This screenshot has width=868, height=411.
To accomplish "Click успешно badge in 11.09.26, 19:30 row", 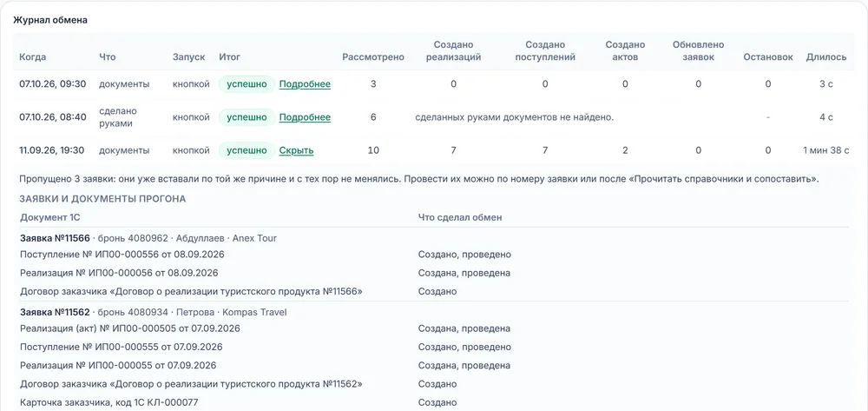I will (x=247, y=150).
